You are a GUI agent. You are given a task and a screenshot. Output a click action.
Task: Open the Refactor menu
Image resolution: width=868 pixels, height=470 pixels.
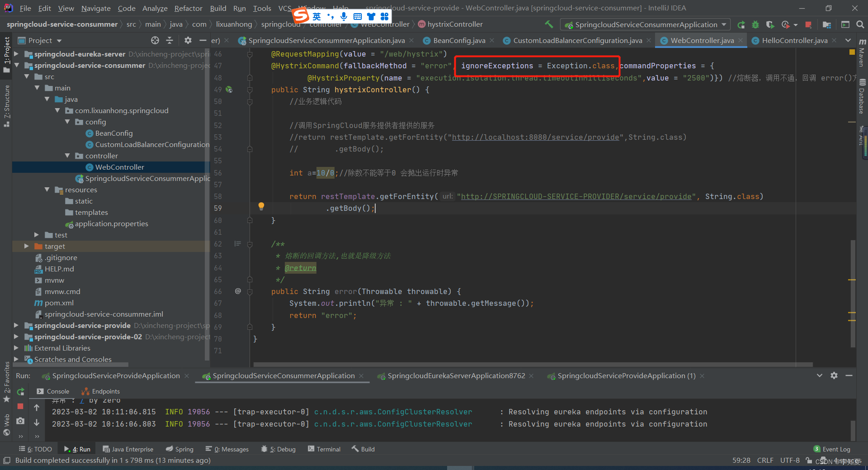tap(189, 8)
